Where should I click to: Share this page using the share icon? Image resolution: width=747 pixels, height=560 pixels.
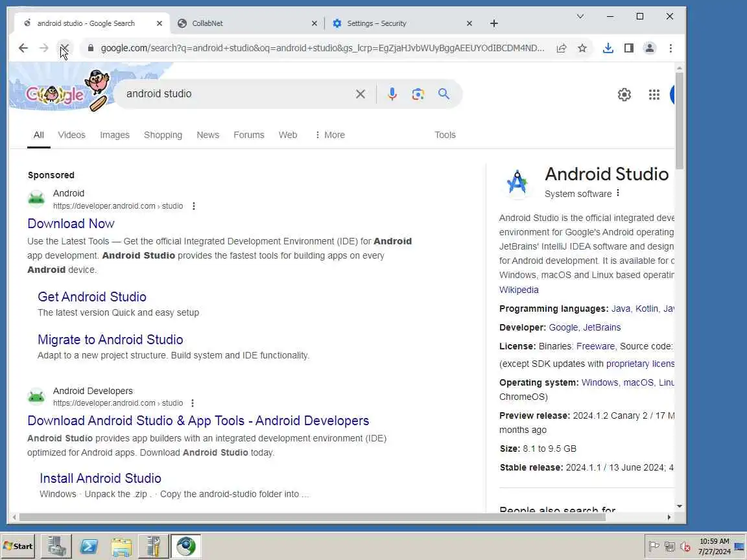point(561,48)
